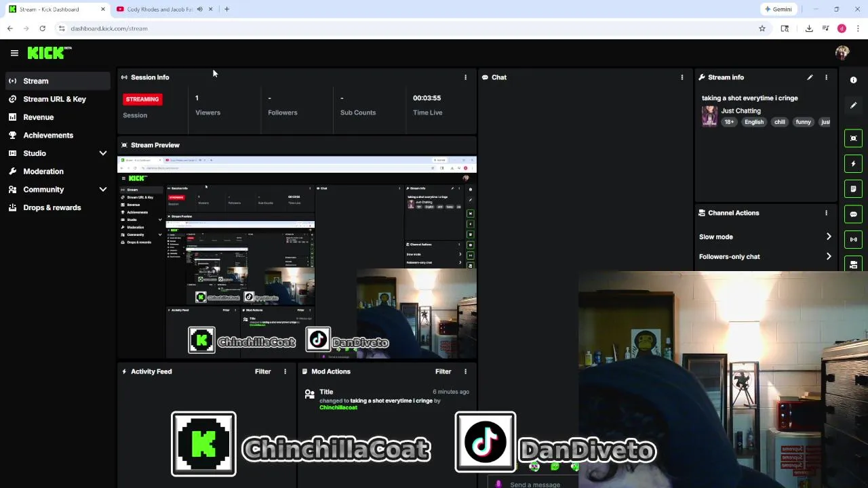Go to Stream page in sidebar
Image resolution: width=868 pixels, height=488 pixels.
(57, 81)
